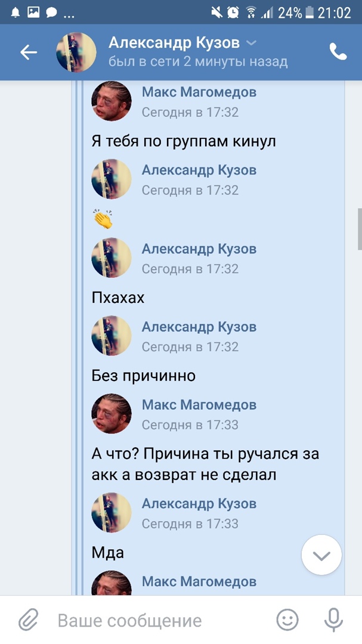Open the emoji smiley picker
362x644 pixels.
(287, 620)
